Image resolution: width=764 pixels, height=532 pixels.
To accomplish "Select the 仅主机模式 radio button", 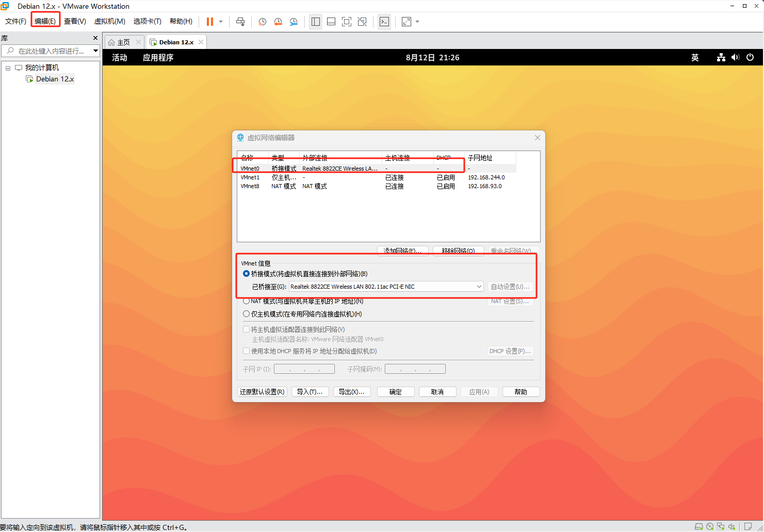I will pos(246,314).
